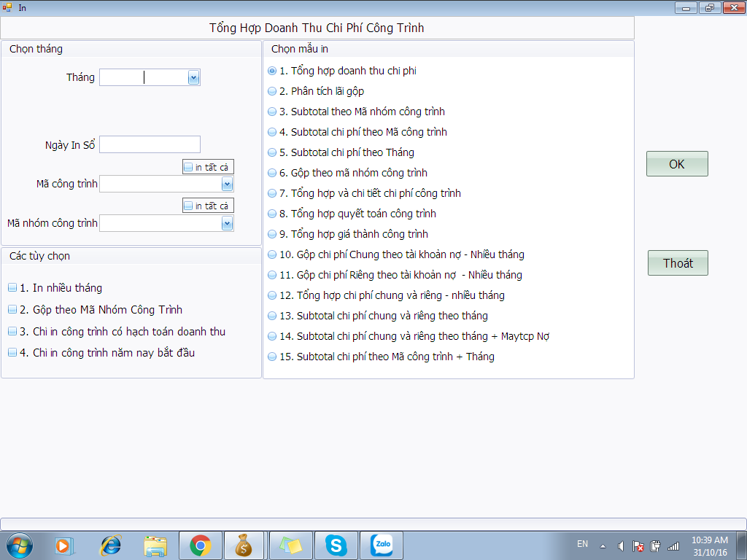Select 11. Gộp chi phí Riêng theo tài khoản nợ
747x560 pixels.
pyautogui.click(x=272, y=276)
